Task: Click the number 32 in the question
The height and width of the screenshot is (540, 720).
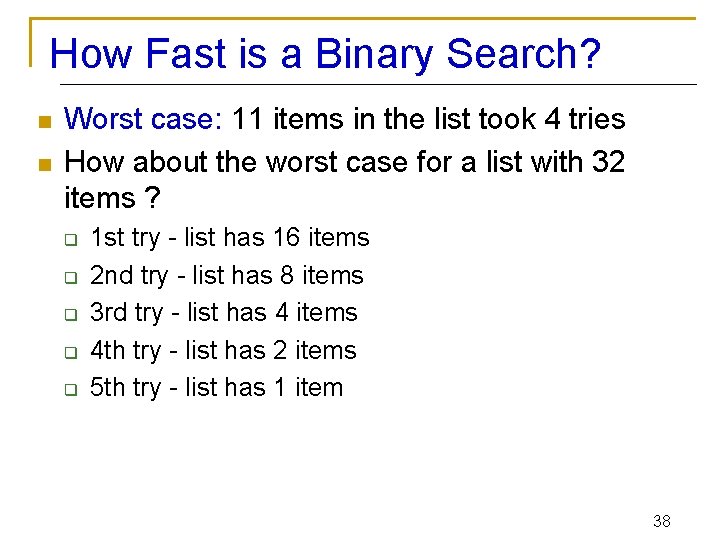Action: coord(608,162)
